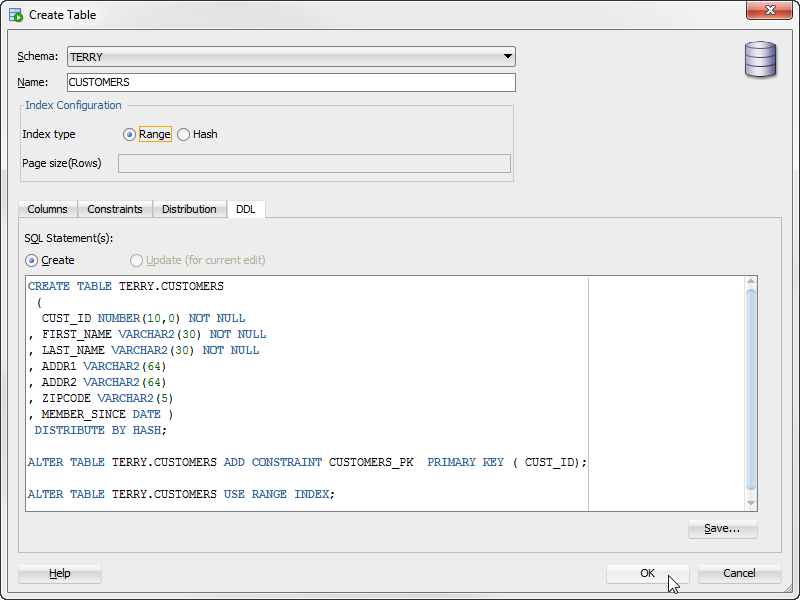The width and height of the screenshot is (800, 600).
Task: Click the ZIPCODE VARCHAR2(5) line
Action: coord(101,398)
